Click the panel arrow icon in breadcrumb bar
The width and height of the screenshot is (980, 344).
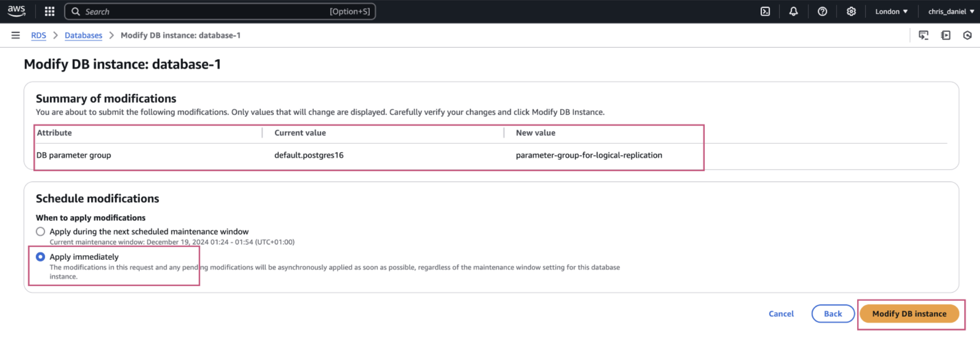[945, 35]
